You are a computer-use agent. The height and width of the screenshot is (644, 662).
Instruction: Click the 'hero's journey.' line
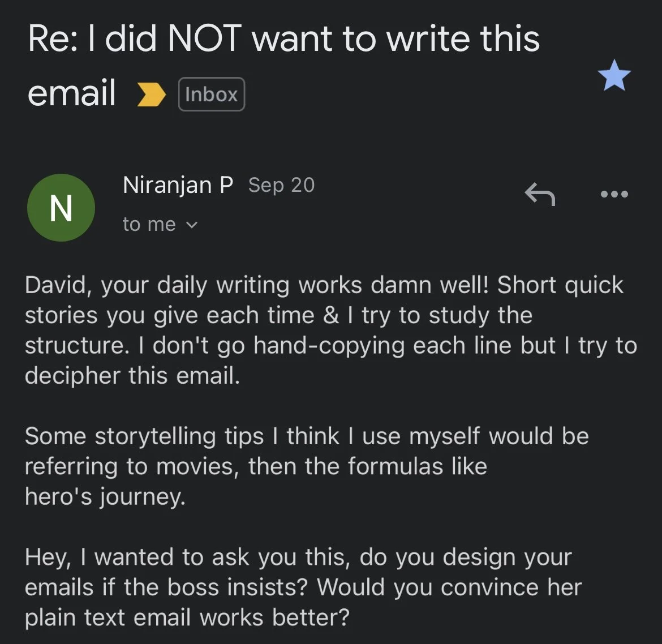(x=105, y=497)
